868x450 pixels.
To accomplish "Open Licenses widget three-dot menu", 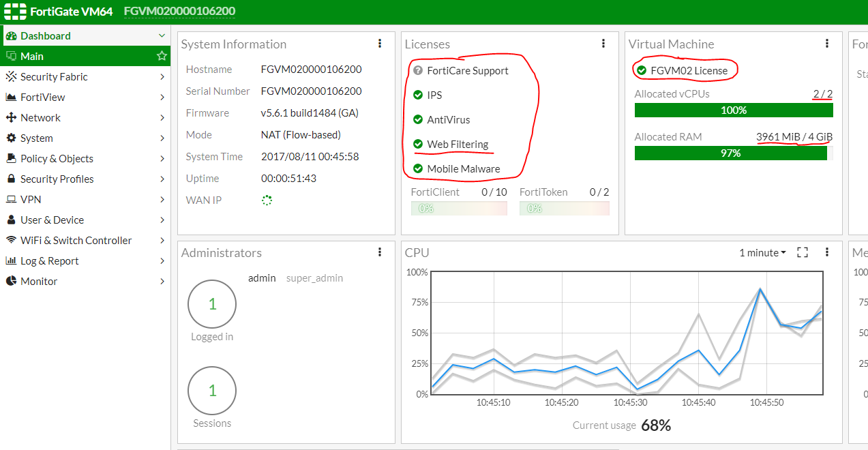I will click(x=603, y=44).
